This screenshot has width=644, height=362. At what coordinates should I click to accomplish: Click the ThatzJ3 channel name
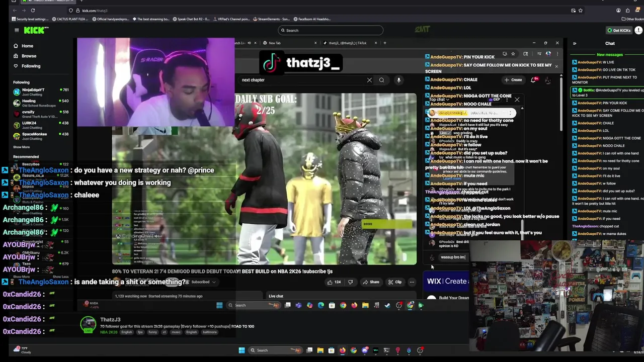pyautogui.click(x=110, y=320)
